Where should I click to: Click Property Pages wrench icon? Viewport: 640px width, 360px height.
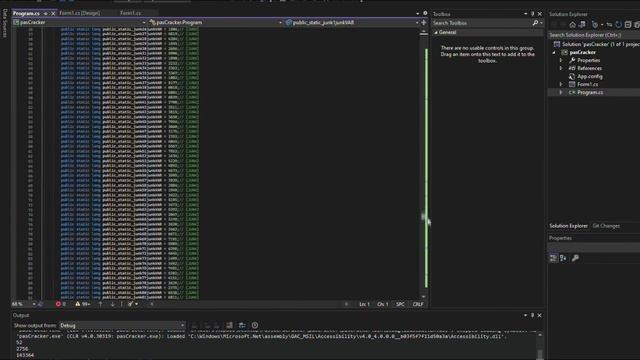pos(575,258)
